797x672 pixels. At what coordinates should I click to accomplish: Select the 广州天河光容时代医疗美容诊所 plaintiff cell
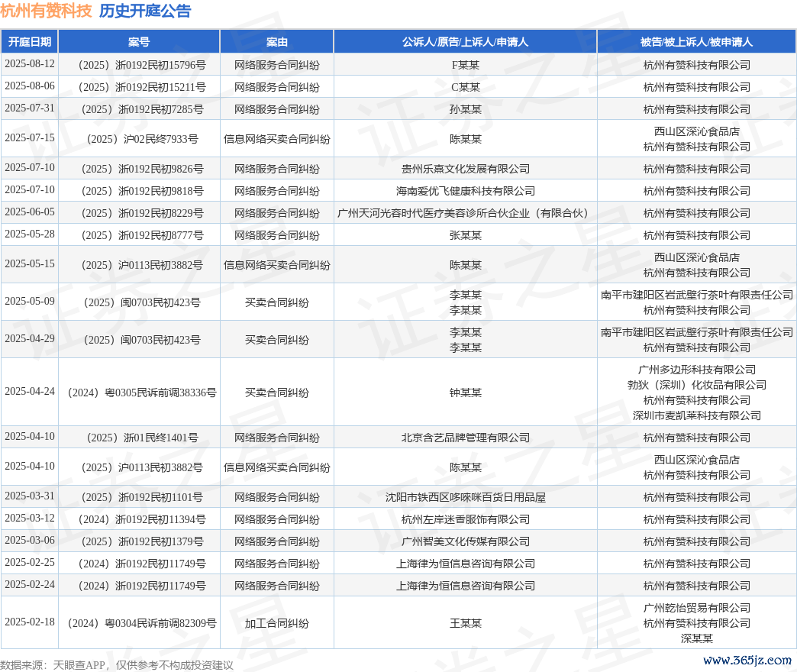point(465,213)
